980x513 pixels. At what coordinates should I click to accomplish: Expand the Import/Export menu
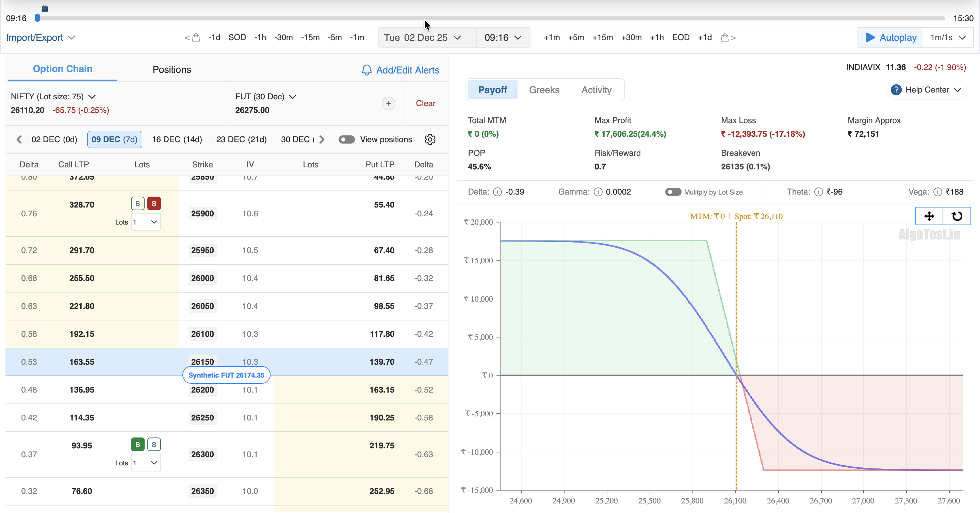coord(40,38)
